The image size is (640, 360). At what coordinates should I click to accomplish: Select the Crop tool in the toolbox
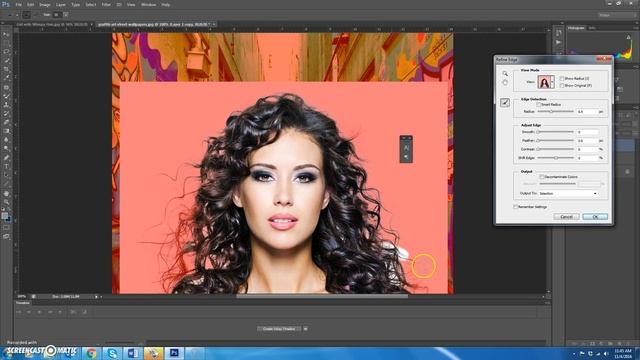[x=6, y=69]
